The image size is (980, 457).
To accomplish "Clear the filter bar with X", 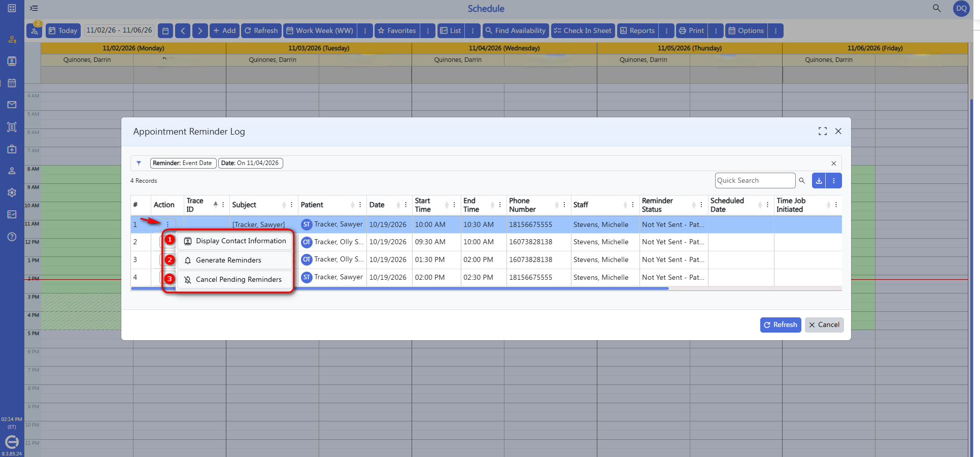I will (x=833, y=163).
